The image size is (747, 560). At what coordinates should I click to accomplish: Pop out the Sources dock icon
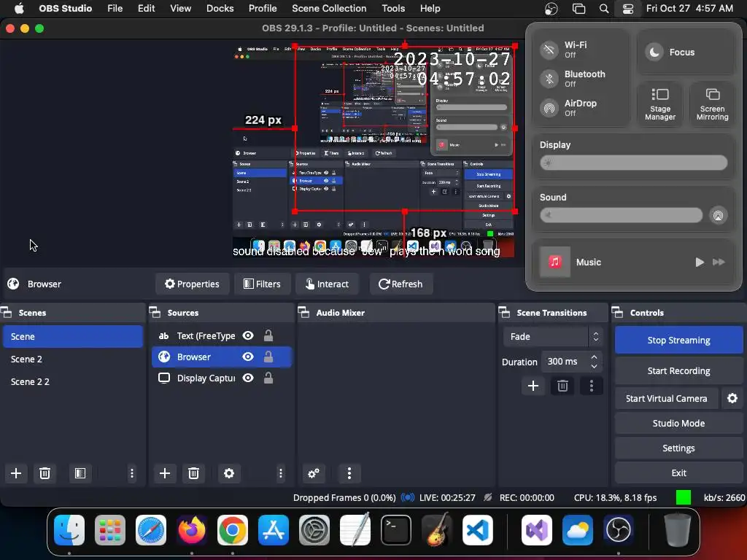tap(155, 312)
